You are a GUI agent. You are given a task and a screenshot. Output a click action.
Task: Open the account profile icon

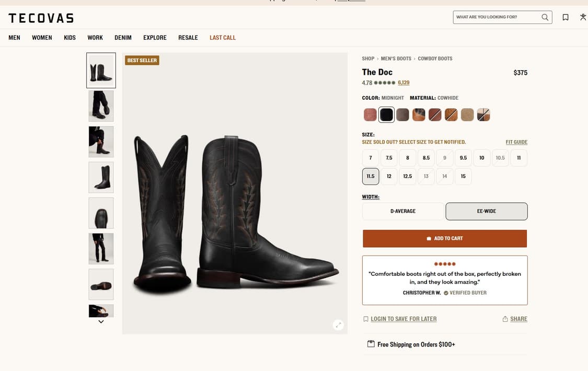click(583, 17)
